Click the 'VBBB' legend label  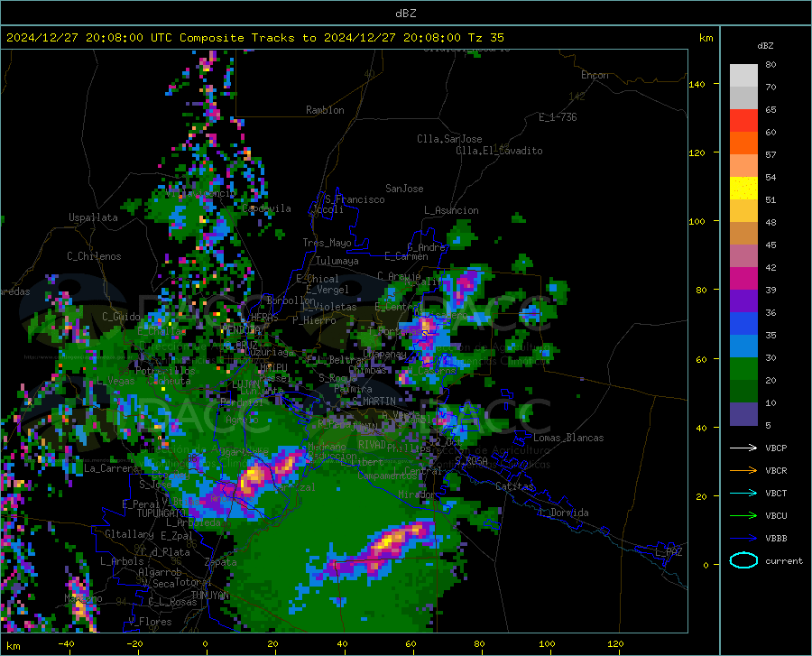tap(776, 539)
